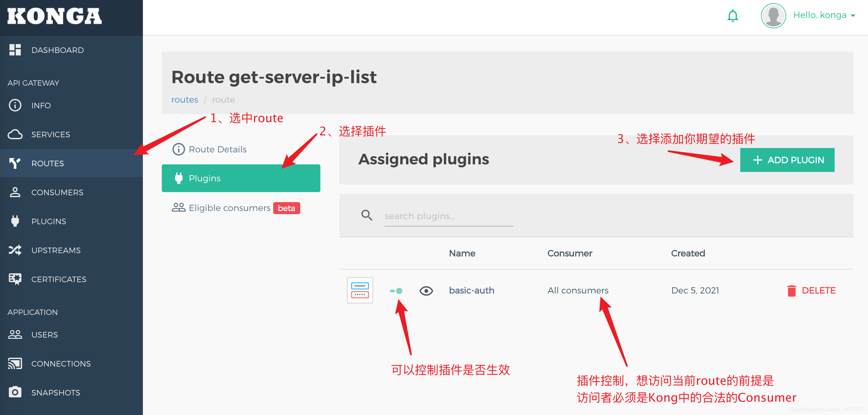Viewport: 868px width, 415px height.
Task: Toggle the basic-auth plugin enabled switch
Action: click(396, 291)
